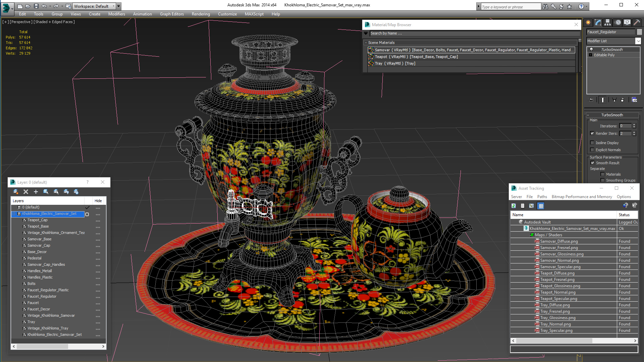The image size is (644, 362).
Task: Click Delete Layer X icon
Action: click(26, 192)
